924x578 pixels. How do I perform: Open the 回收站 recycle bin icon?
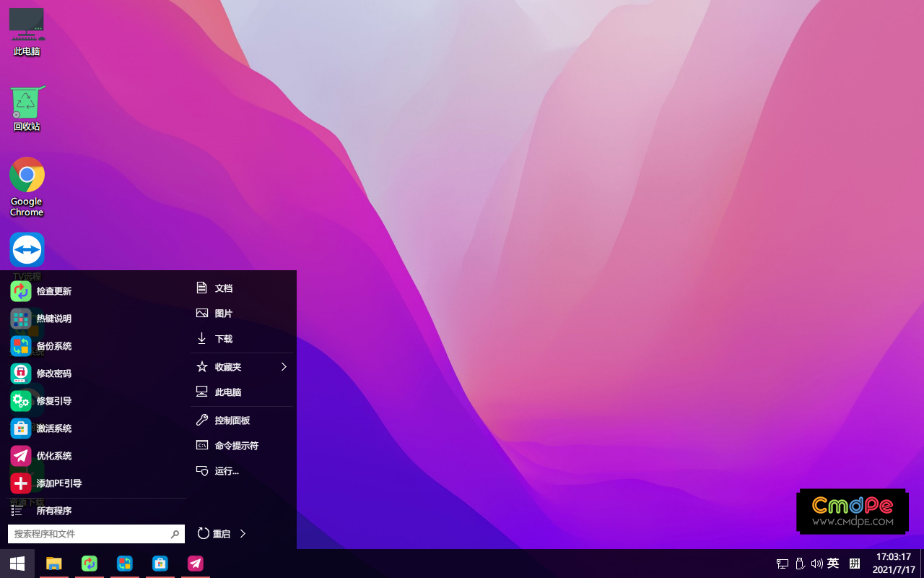27,108
